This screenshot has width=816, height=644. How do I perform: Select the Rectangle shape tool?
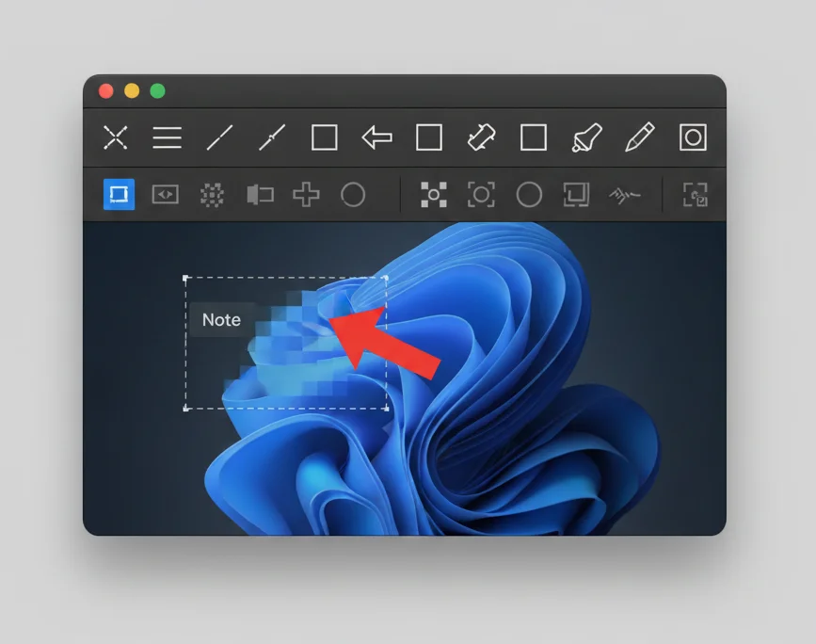pos(325,137)
